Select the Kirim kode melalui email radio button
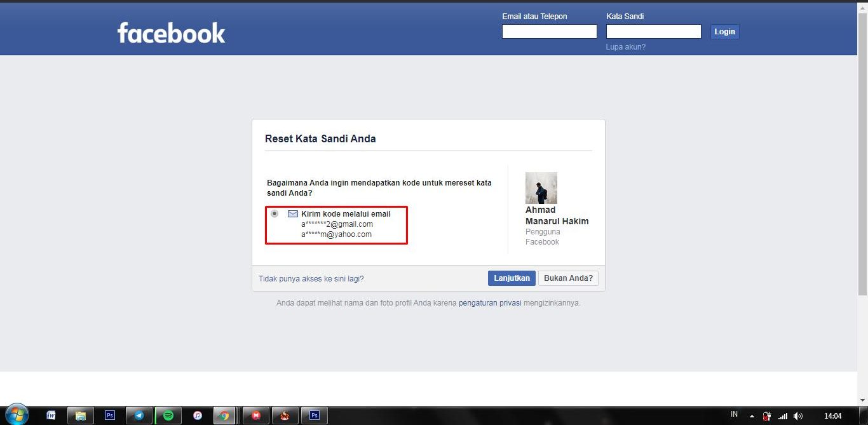Screen dimensions: 868x425 tap(275, 213)
